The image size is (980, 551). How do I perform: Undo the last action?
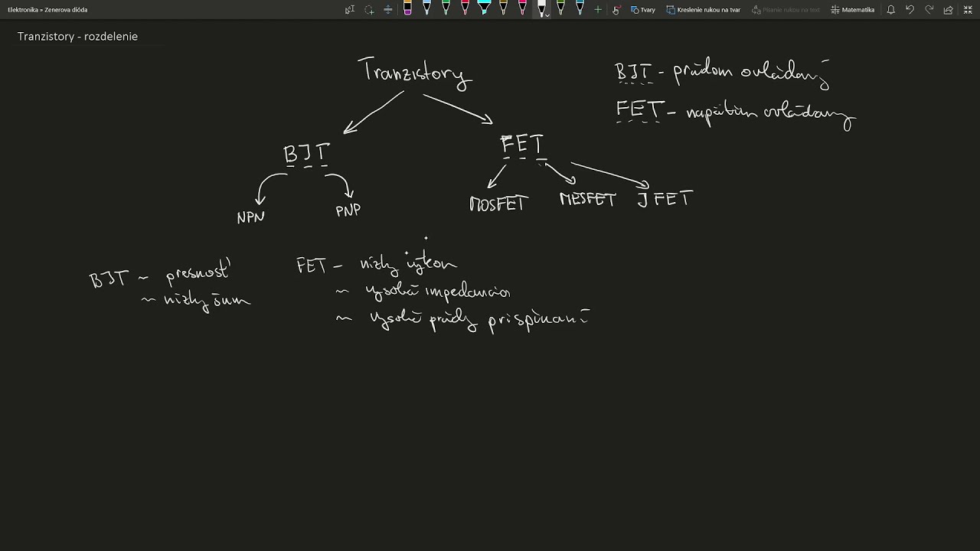[910, 10]
